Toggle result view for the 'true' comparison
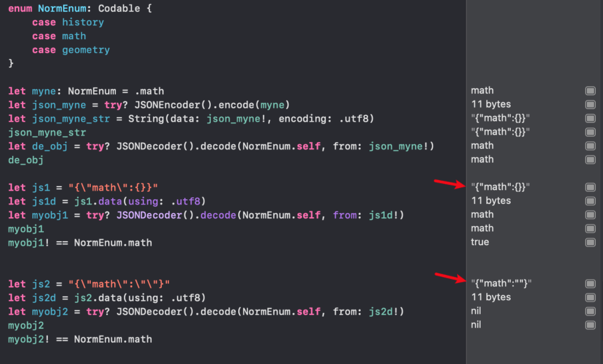The height and width of the screenshot is (364, 603). [x=590, y=242]
